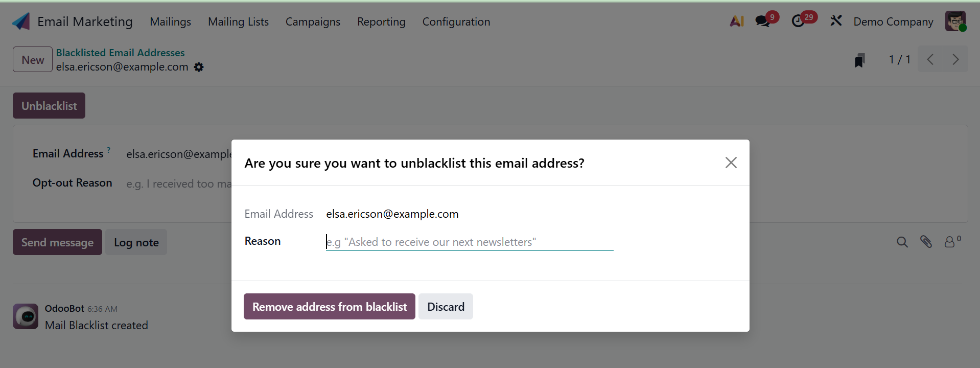Show followers with the person icon

pos(950,242)
